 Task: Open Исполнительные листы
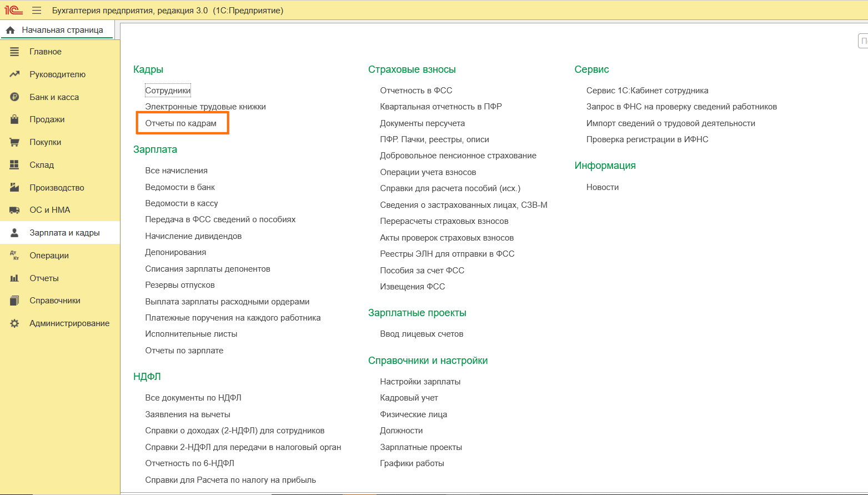coord(191,334)
